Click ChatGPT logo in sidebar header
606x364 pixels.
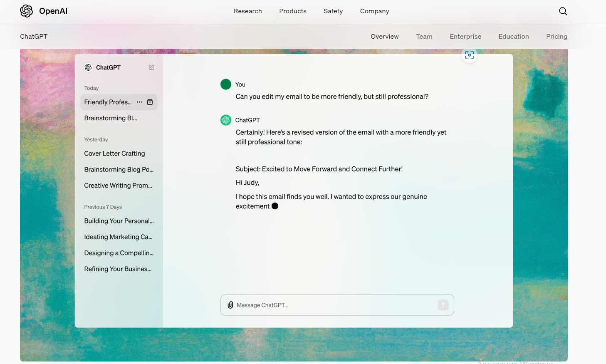88,67
